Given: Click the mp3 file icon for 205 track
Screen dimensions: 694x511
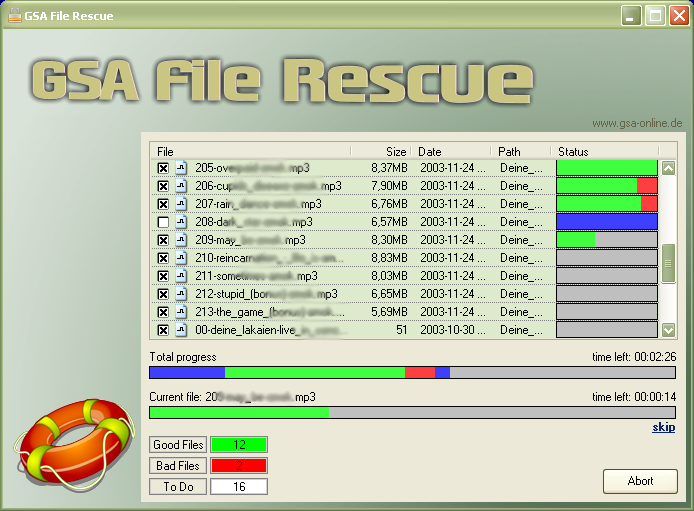Looking at the screenshot, I should pos(181,168).
